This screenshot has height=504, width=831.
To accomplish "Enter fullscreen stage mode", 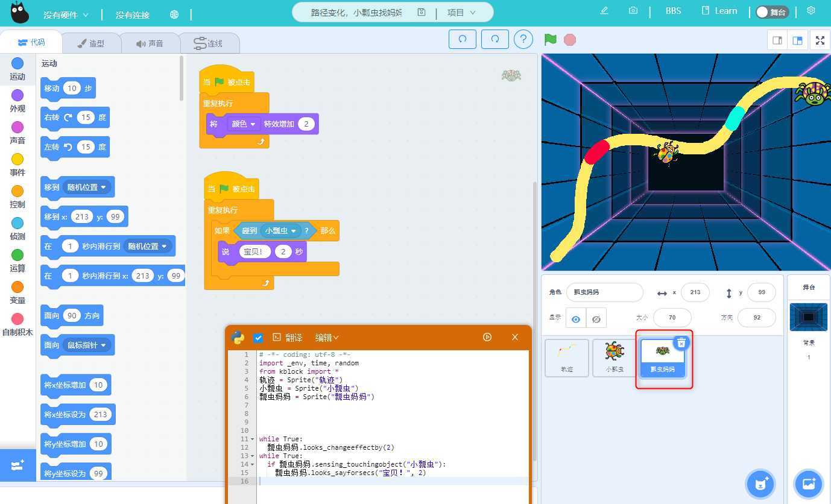I will (x=820, y=40).
